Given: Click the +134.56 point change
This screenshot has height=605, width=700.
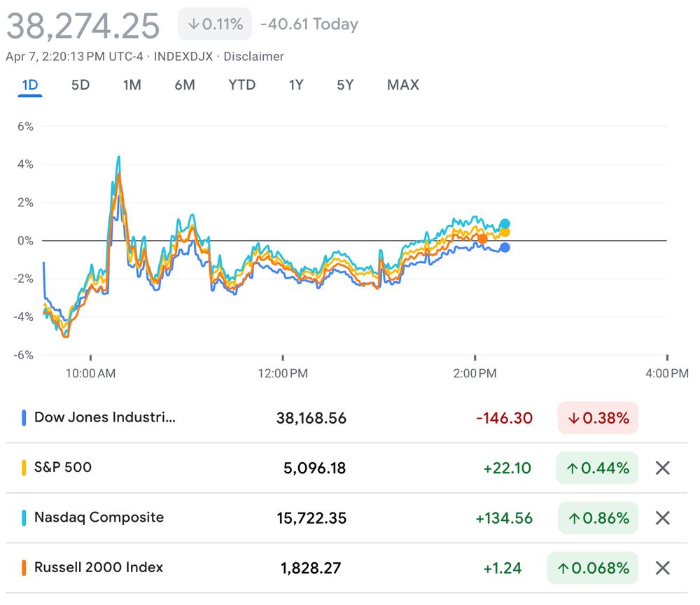Looking at the screenshot, I should pyautogui.click(x=504, y=518).
